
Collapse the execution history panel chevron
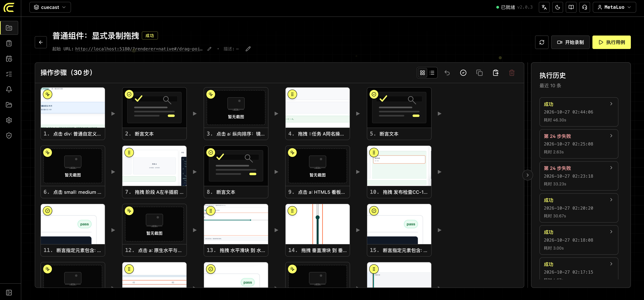point(528,175)
